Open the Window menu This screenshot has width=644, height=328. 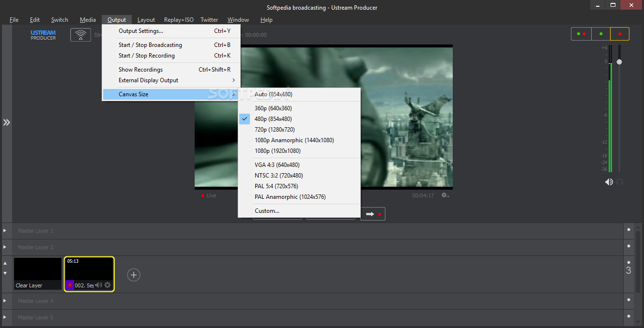click(238, 20)
